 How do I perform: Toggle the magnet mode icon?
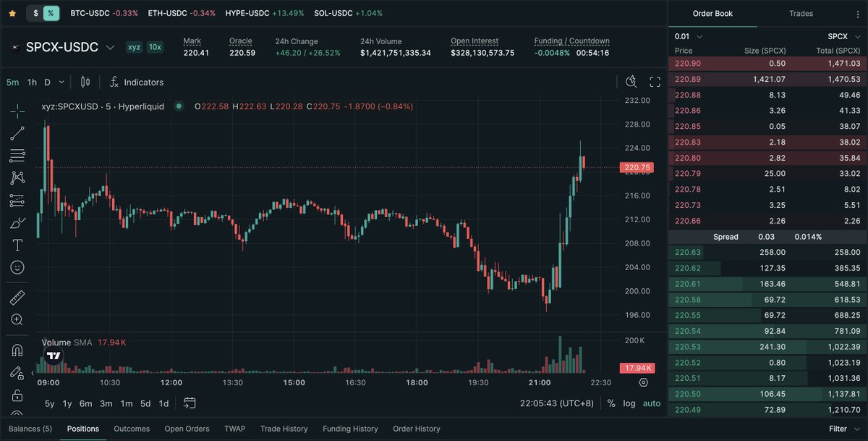pos(17,350)
